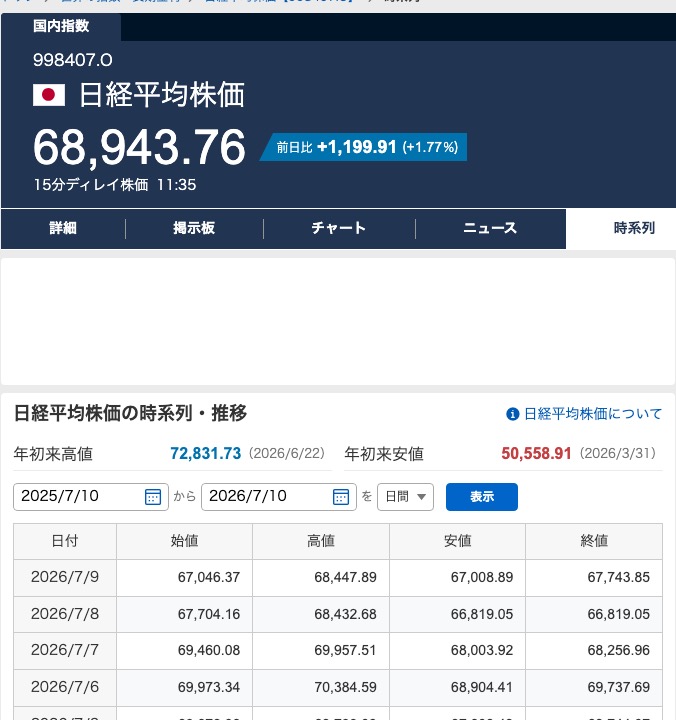The image size is (676, 720).
Task: Click the start date field 2025/7/10
Action: point(91,497)
